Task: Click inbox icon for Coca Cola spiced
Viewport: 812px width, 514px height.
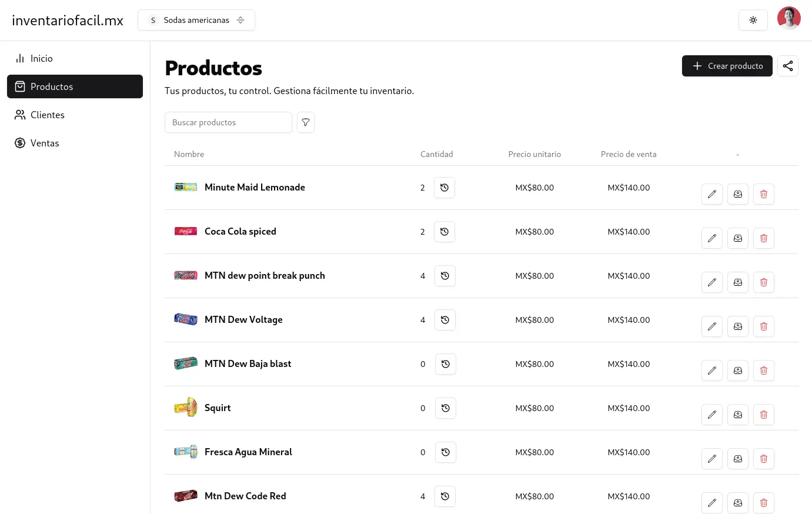Action: 738,238
